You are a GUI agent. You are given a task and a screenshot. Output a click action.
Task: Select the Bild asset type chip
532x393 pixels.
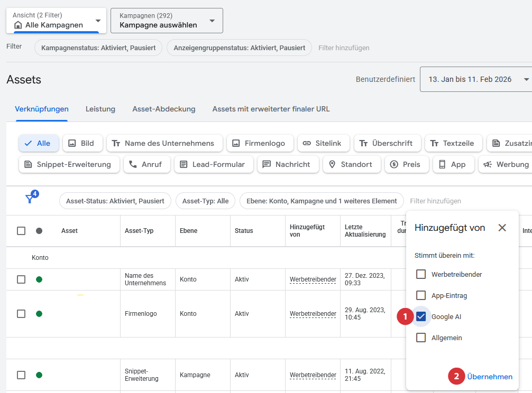pos(82,143)
